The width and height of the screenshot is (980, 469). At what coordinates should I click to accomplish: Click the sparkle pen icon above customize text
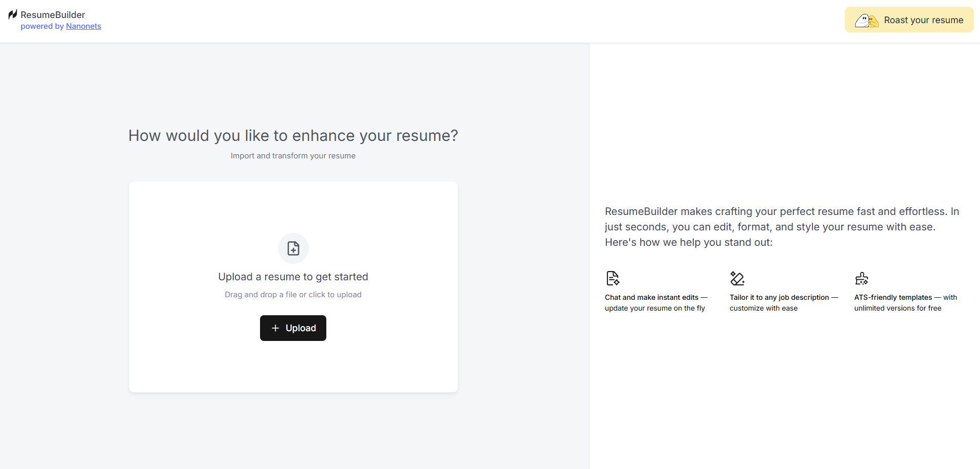click(x=737, y=278)
